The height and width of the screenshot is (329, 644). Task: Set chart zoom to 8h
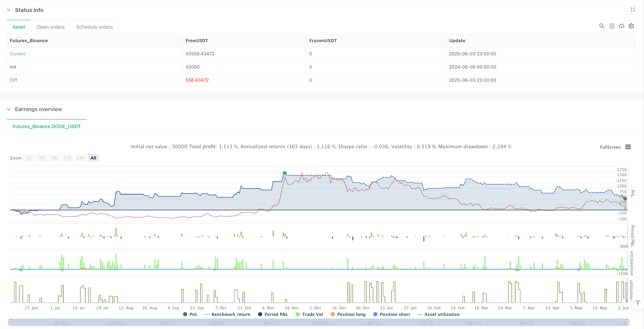[x=55, y=158]
